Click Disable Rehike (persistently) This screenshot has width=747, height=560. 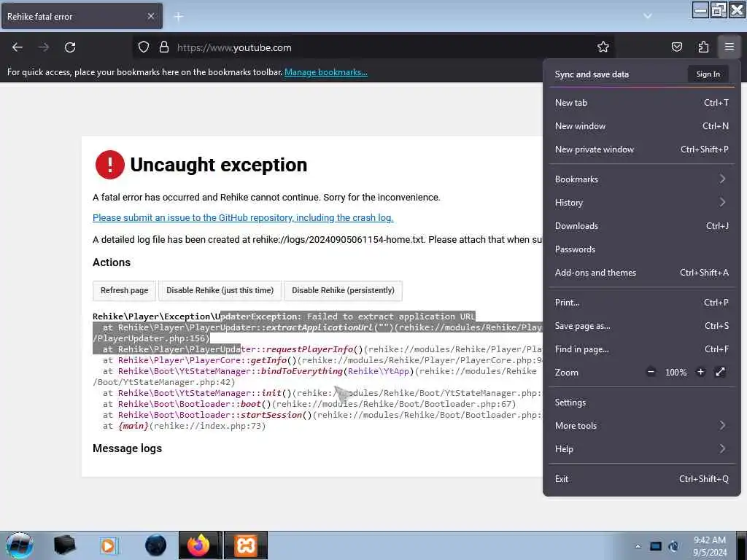(x=343, y=290)
